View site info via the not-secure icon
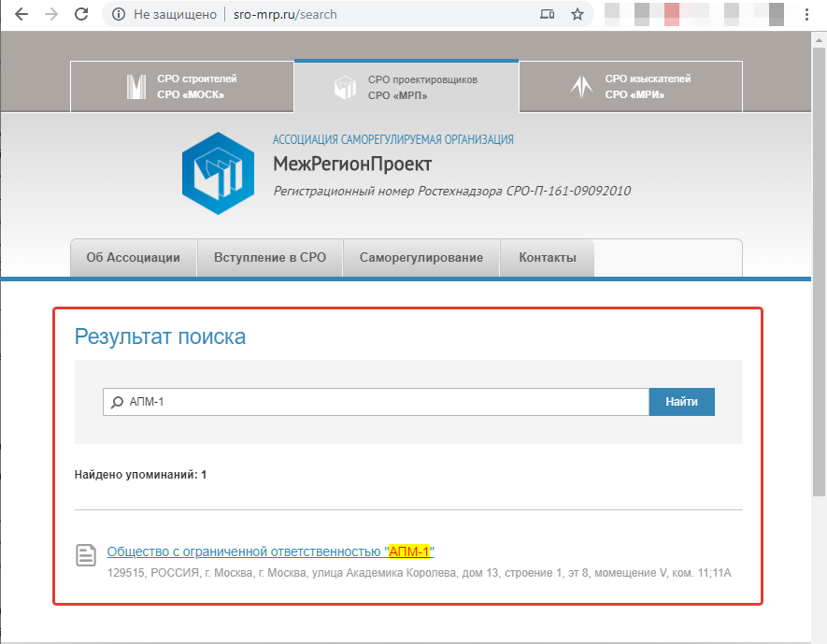This screenshot has height=644, width=827. 119,14
